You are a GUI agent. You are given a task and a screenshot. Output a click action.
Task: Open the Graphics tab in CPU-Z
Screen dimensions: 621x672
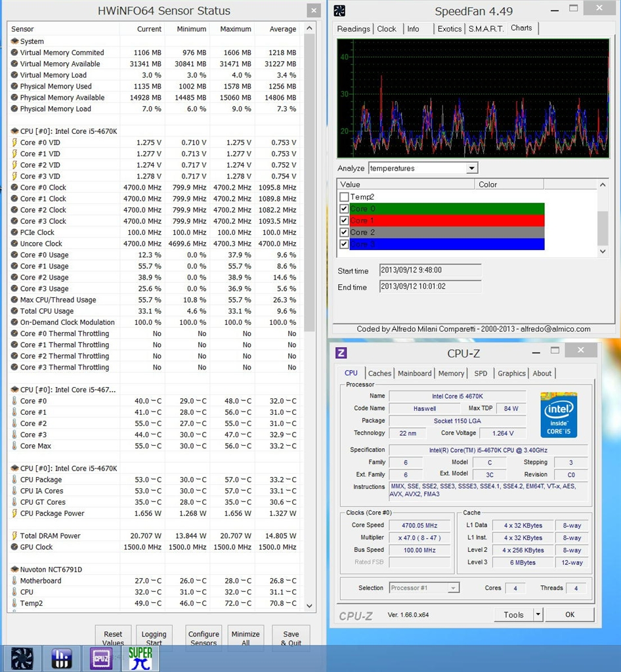click(x=511, y=373)
